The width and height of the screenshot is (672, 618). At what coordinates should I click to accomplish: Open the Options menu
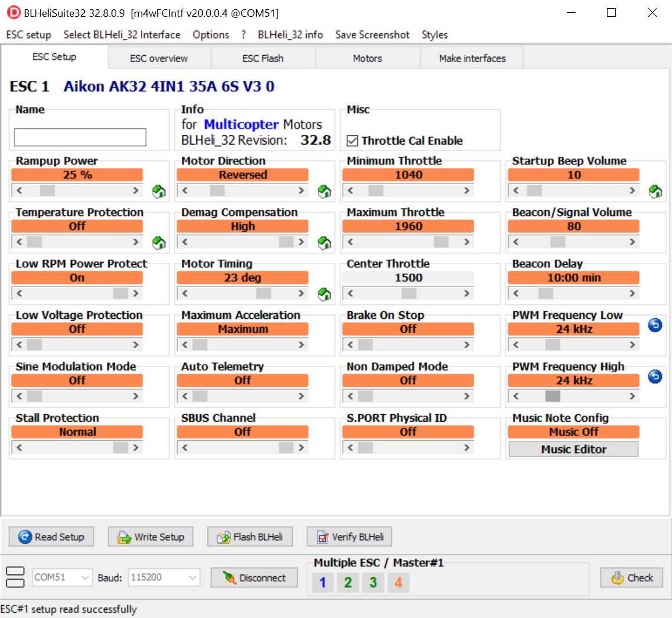[211, 35]
